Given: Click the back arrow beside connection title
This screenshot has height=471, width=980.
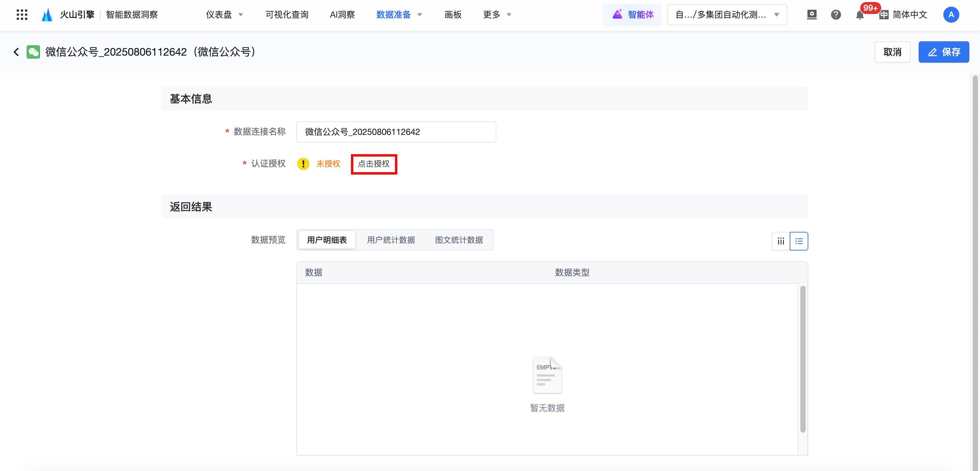Looking at the screenshot, I should (16, 52).
